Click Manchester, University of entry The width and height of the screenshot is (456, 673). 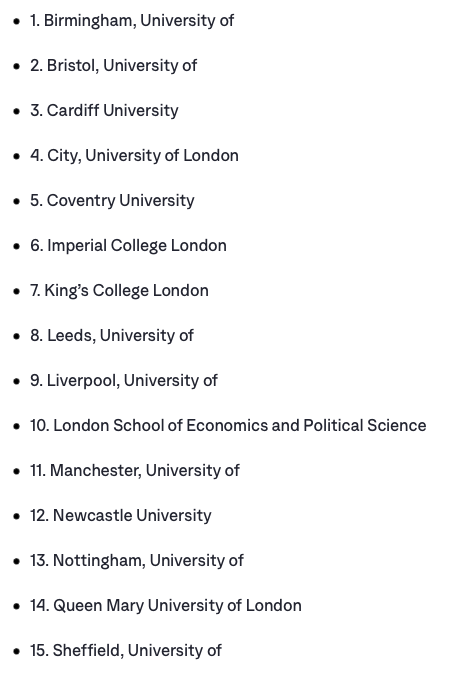click(134, 471)
